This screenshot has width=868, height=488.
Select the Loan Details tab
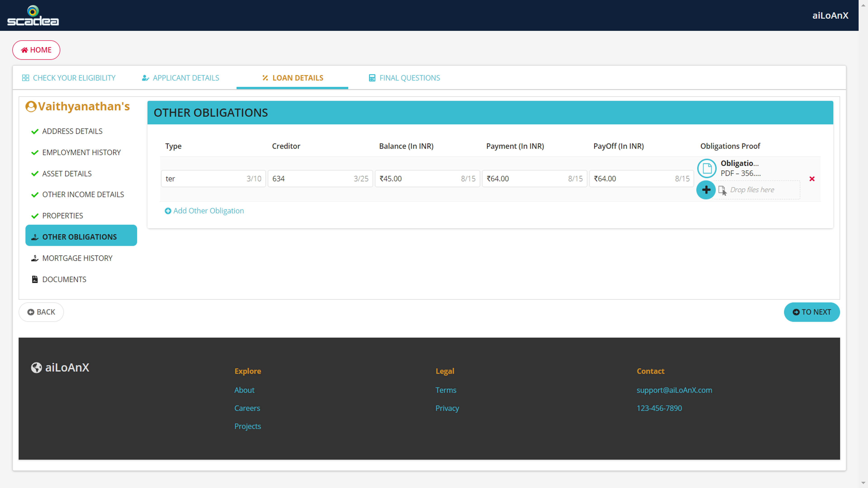(x=292, y=78)
